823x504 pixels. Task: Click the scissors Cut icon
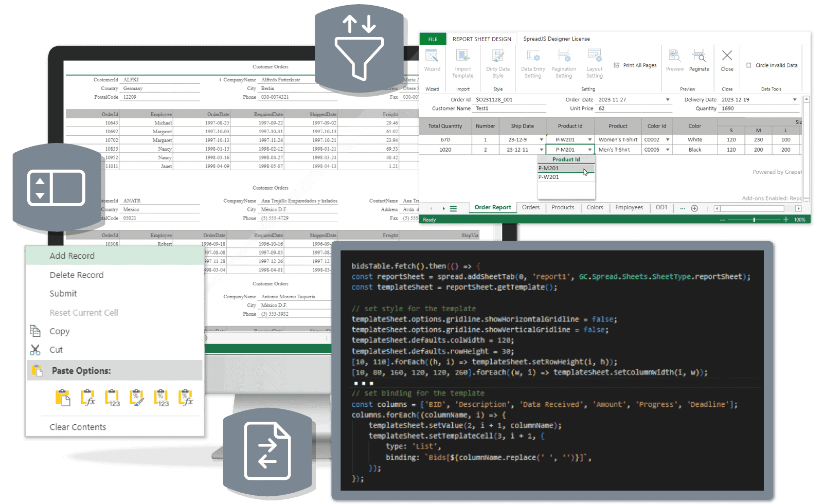[35, 350]
